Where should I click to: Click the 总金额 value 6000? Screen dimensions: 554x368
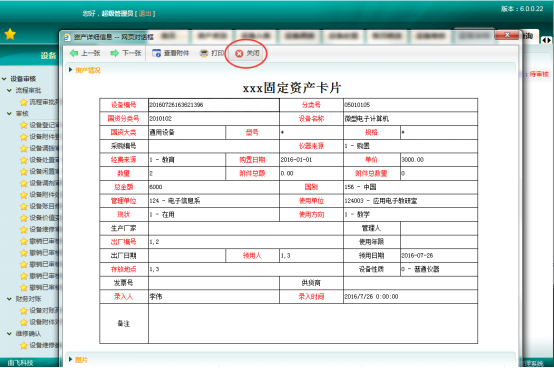[156, 187]
